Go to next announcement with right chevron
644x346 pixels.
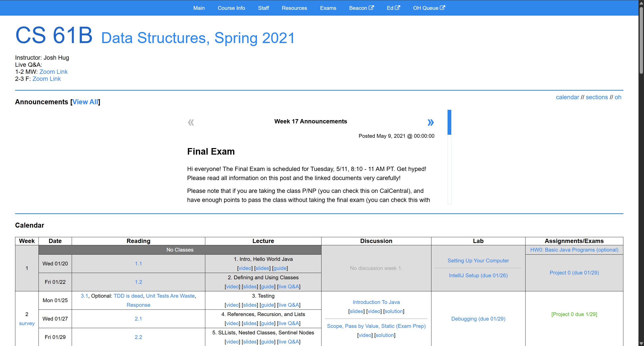click(430, 122)
